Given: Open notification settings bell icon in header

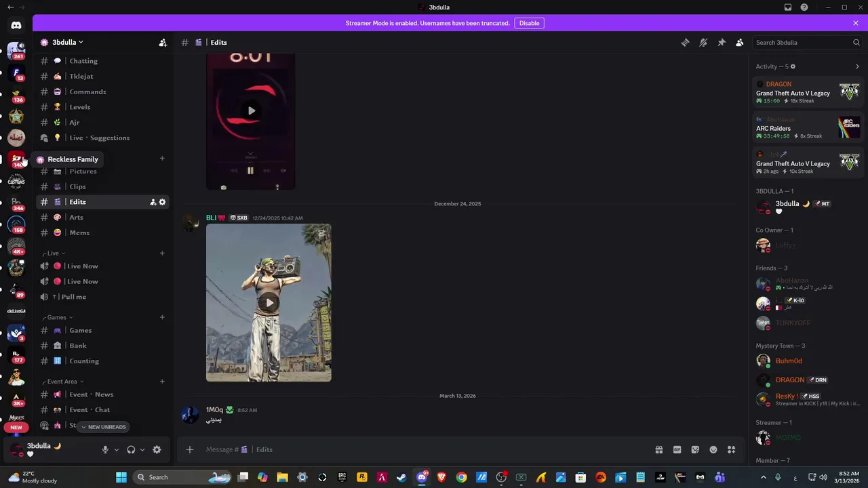Looking at the screenshot, I should click(x=703, y=42).
